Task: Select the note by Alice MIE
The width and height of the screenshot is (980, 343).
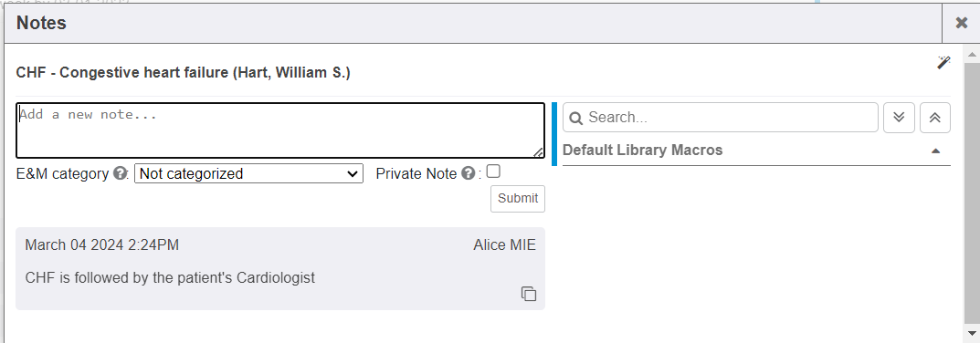Action: pyautogui.click(x=280, y=268)
